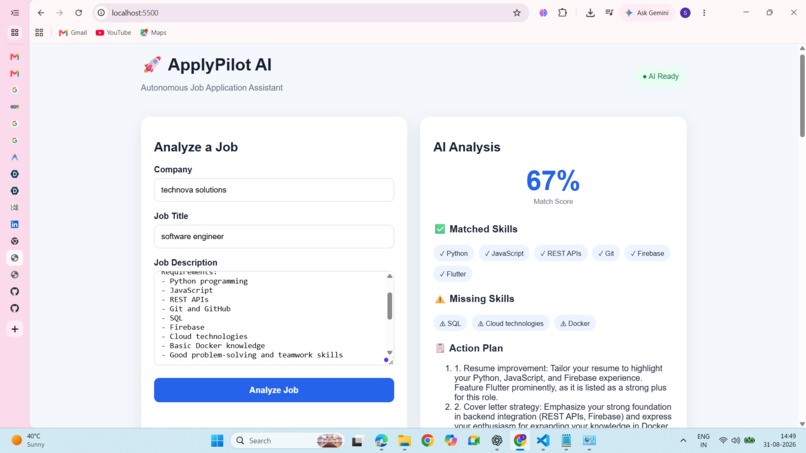Open the Windows Start menu

[x=217, y=441]
